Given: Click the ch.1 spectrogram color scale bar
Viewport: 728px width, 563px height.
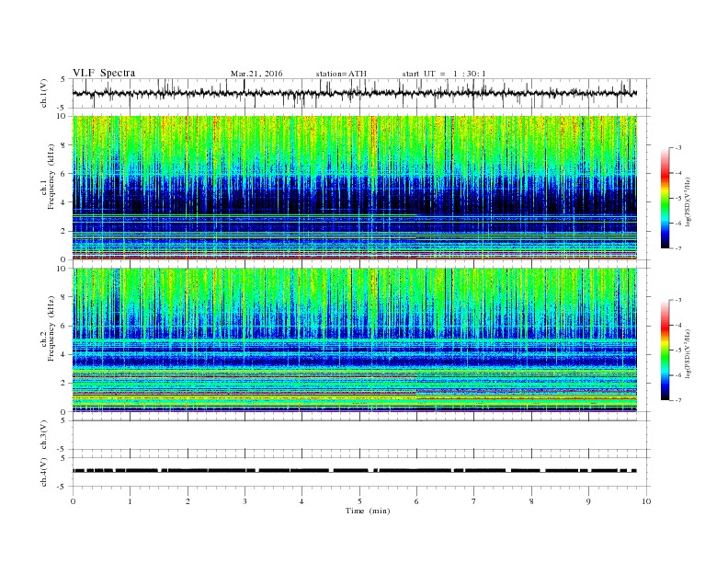Looking at the screenshot, I should 665,199.
